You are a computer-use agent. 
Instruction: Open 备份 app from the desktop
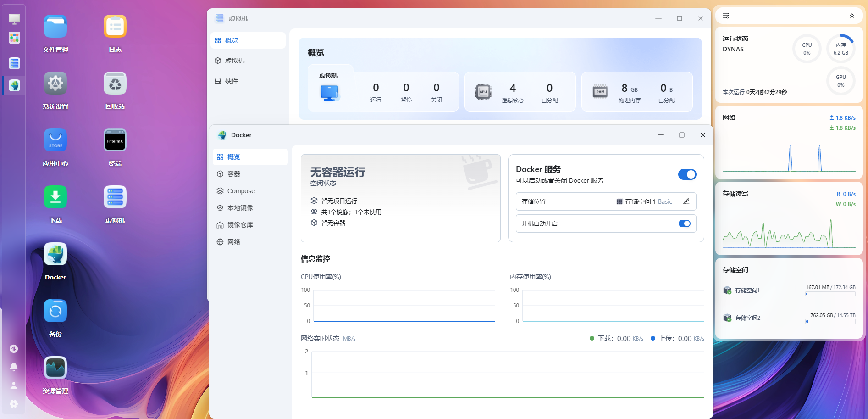(x=55, y=310)
